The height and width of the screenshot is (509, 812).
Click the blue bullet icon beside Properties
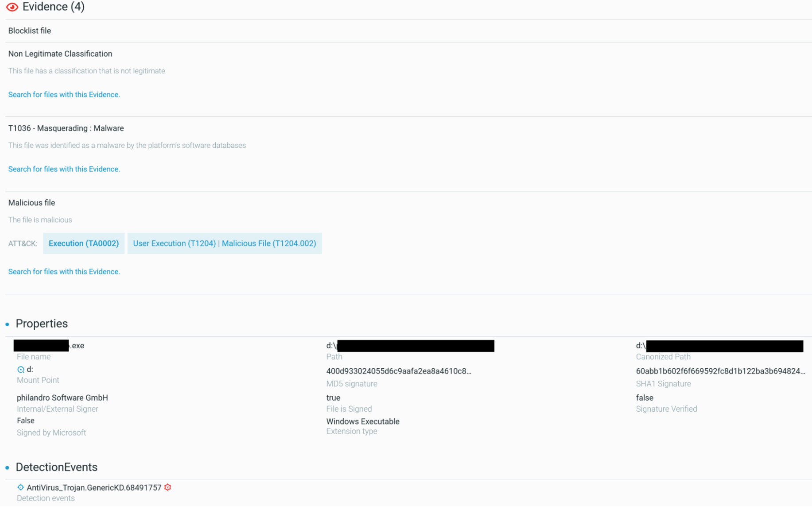[6, 324]
